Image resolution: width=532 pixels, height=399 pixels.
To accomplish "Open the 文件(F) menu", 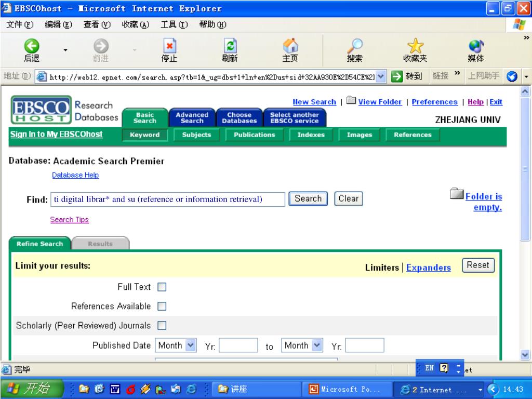I will 20,24.
